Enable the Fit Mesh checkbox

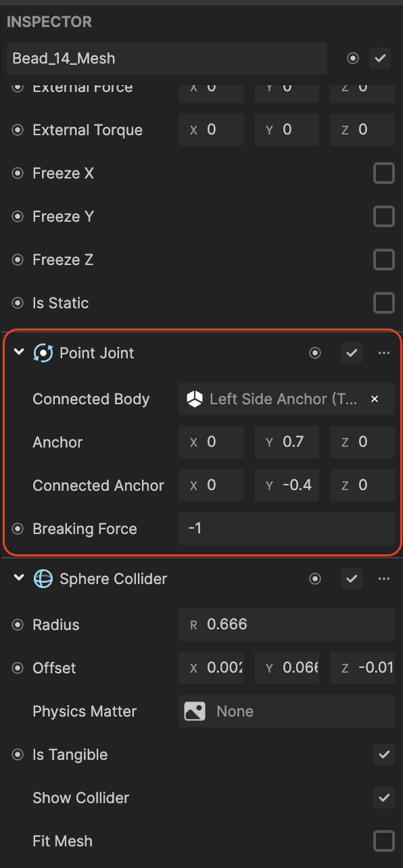[x=384, y=841]
